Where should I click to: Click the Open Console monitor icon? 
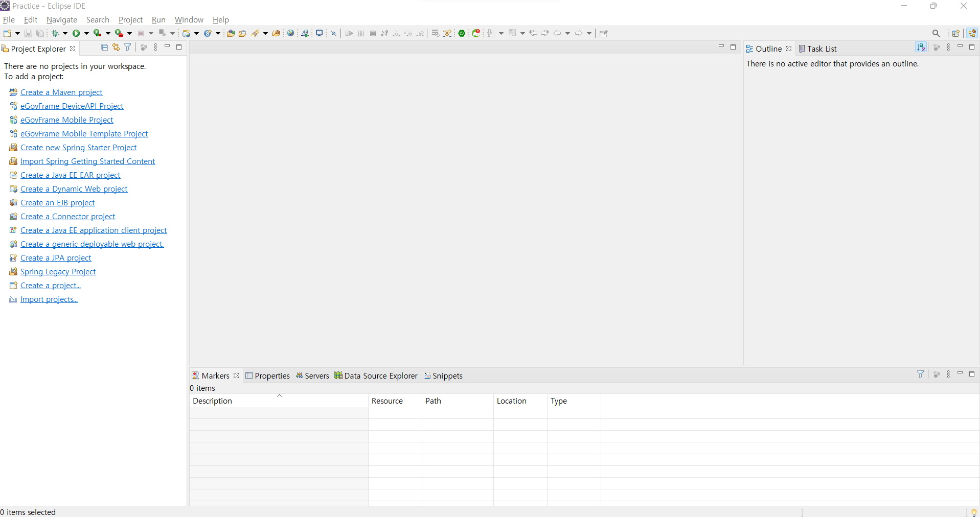tap(320, 33)
